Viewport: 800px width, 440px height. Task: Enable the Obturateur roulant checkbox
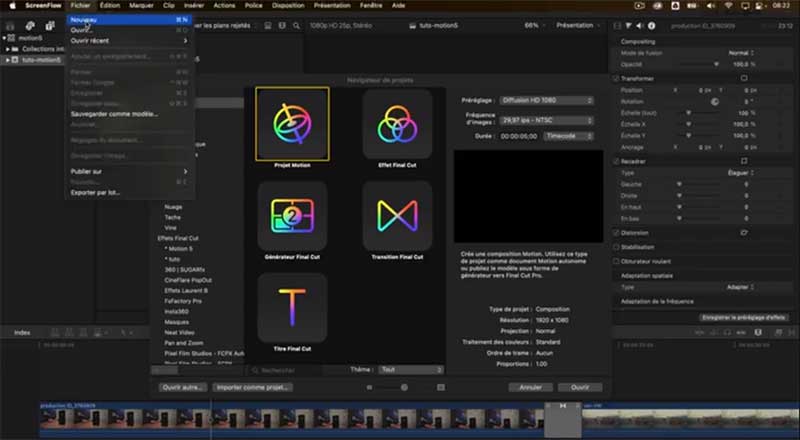pyautogui.click(x=615, y=260)
